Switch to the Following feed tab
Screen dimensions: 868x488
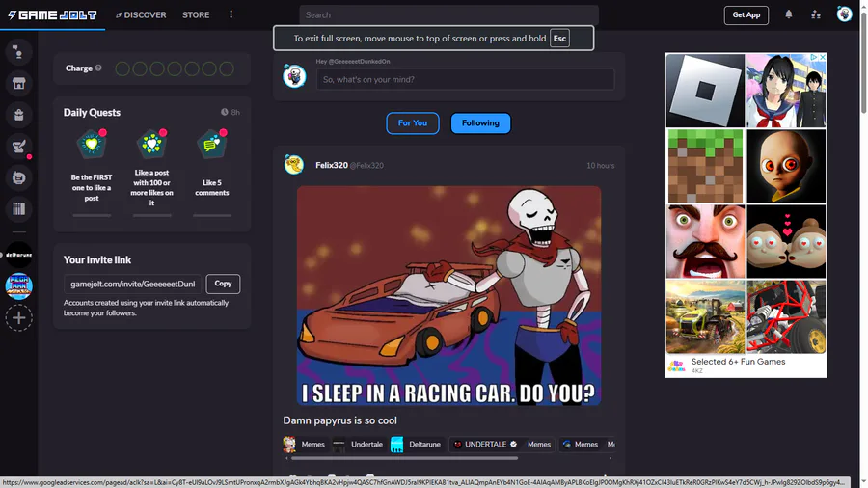[x=480, y=122]
